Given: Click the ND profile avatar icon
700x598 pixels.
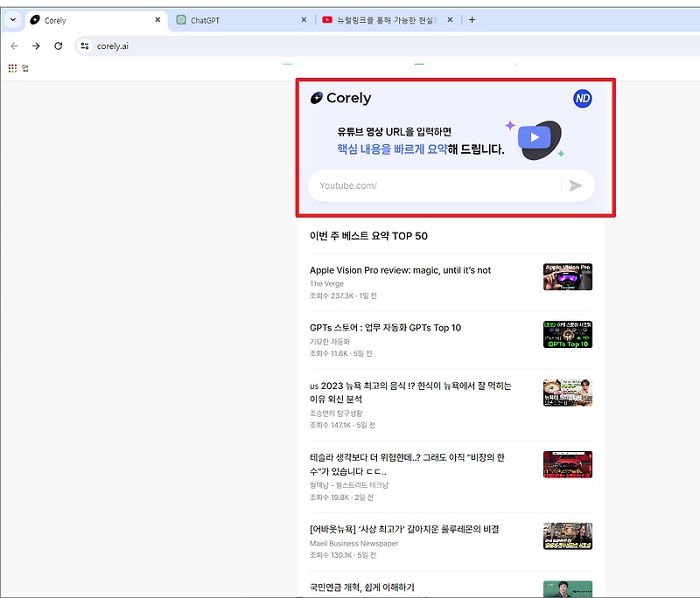Looking at the screenshot, I should click(x=582, y=98).
